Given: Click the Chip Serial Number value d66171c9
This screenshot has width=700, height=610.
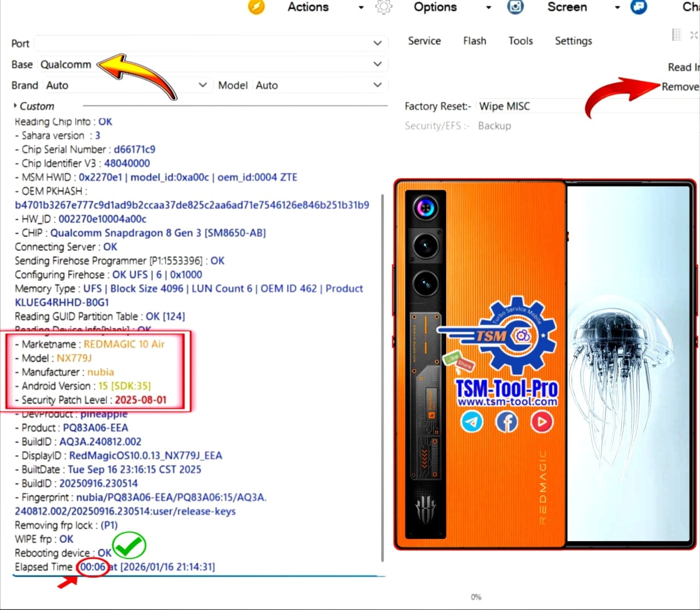Looking at the screenshot, I should [x=135, y=149].
